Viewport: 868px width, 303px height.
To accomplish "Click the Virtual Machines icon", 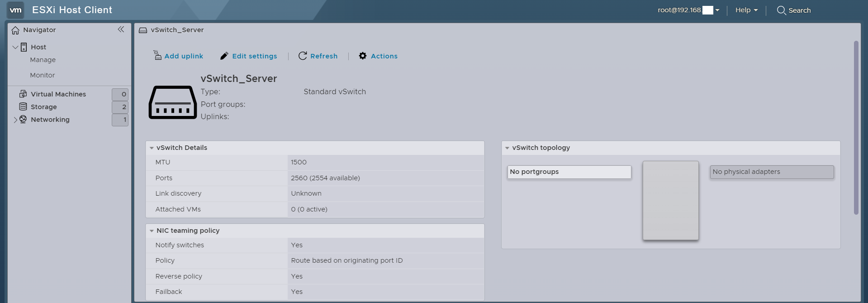I will (23, 94).
